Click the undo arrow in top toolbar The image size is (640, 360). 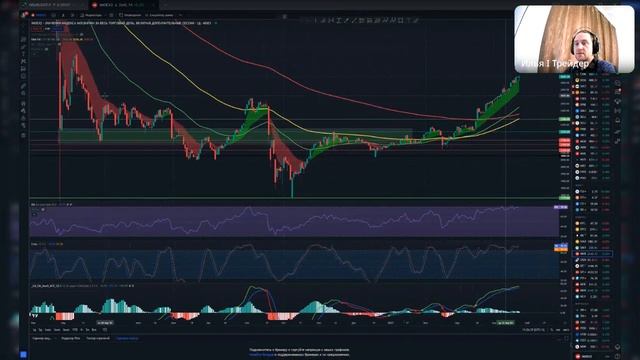pos(181,15)
